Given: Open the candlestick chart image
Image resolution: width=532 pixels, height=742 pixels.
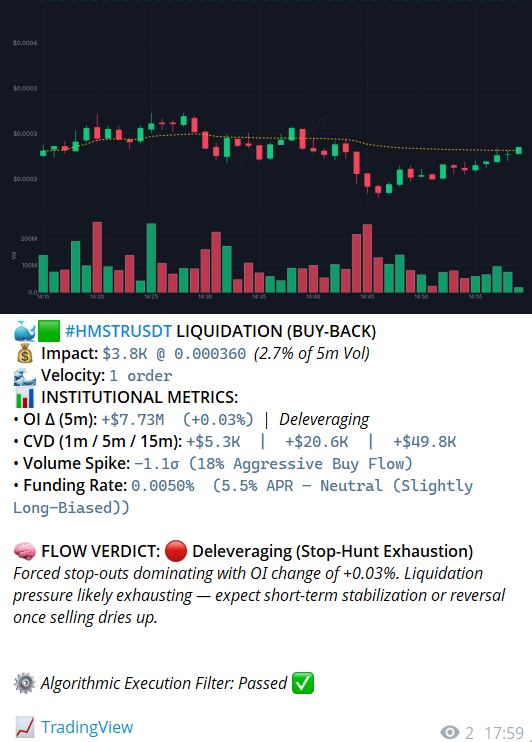Looking at the screenshot, I should [x=266, y=156].
